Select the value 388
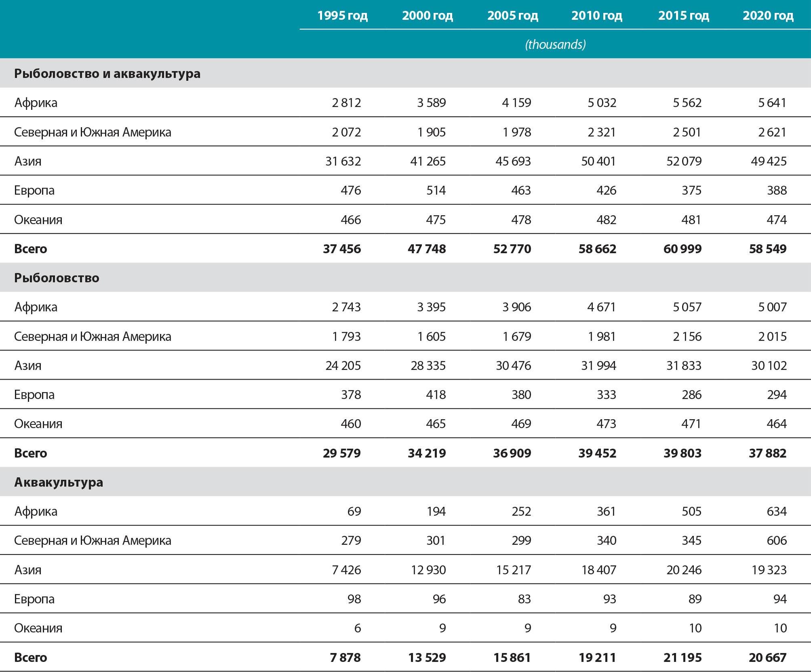Screen dimensions: 811x672 point(777,190)
